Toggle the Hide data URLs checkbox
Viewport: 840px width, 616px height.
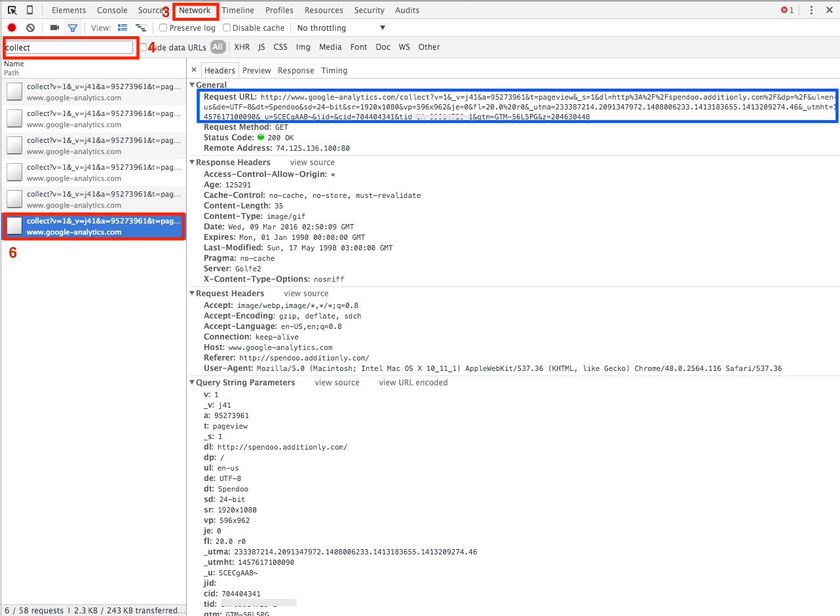(143, 47)
